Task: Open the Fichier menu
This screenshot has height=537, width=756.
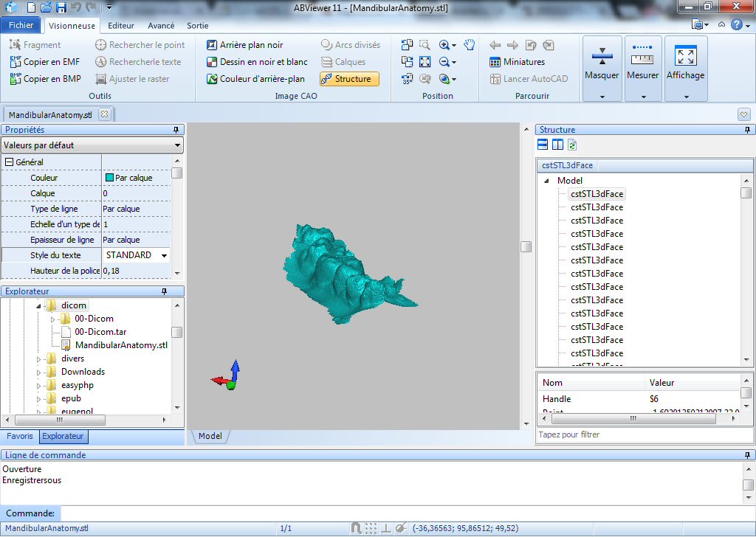Action: tap(21, 25)
